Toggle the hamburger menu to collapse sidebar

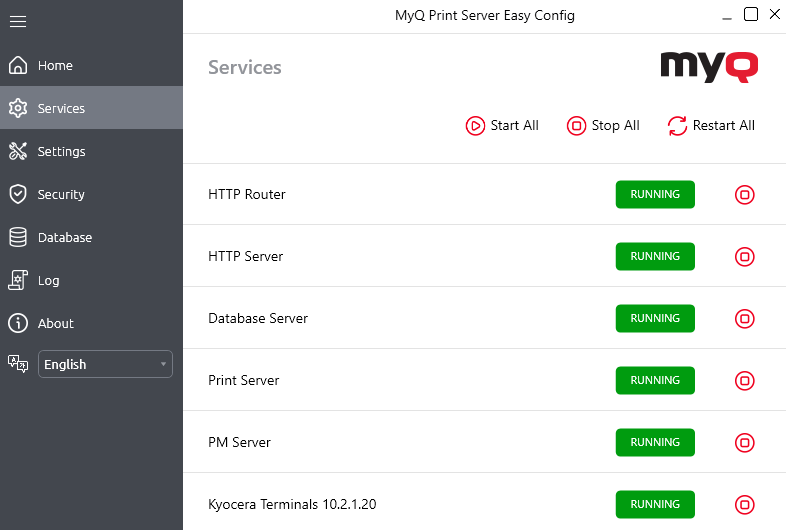pyautogui.click(x=18, y=21)
